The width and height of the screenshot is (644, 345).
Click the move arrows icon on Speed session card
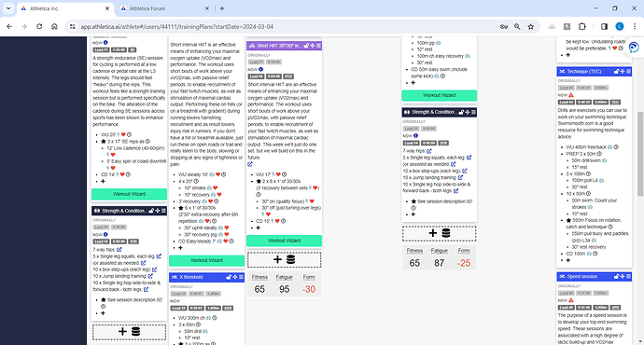[x=623, y=277]
